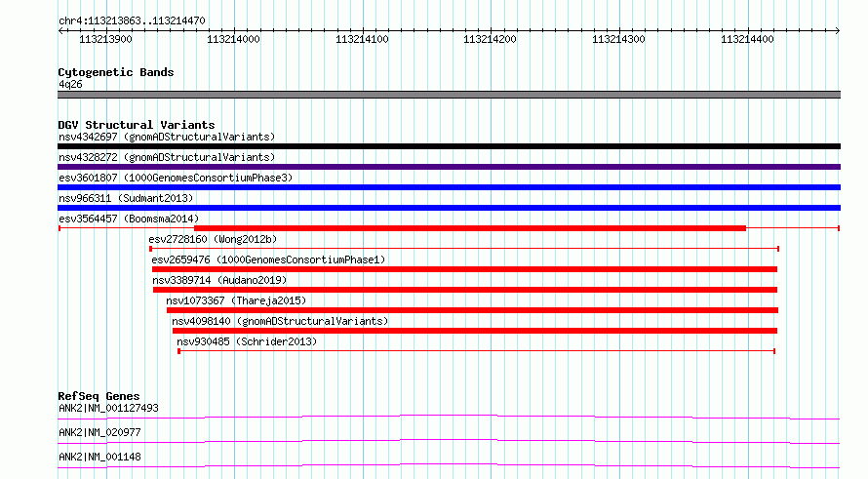The width and height of the screenshot is (868, 479).
Task: Select the black nsv4342697 variant bar
Action: [x=449, y=146]
